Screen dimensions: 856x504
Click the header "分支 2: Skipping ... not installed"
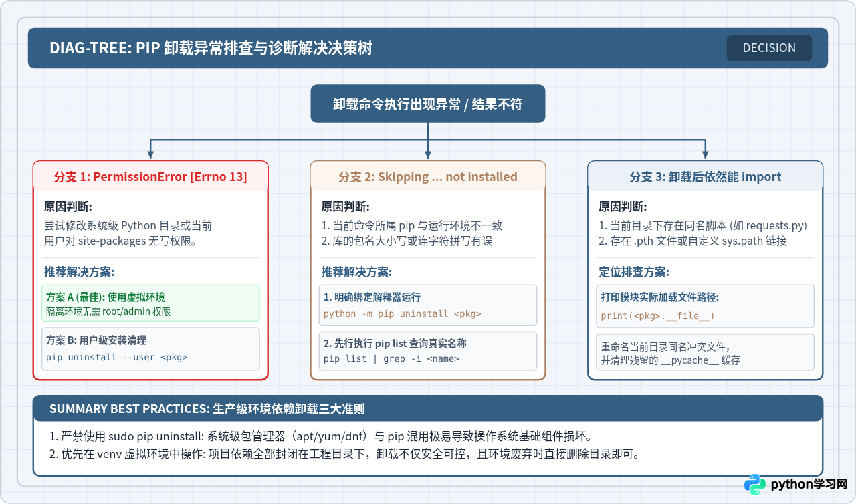pyautogui.click(x=428, y=176)
